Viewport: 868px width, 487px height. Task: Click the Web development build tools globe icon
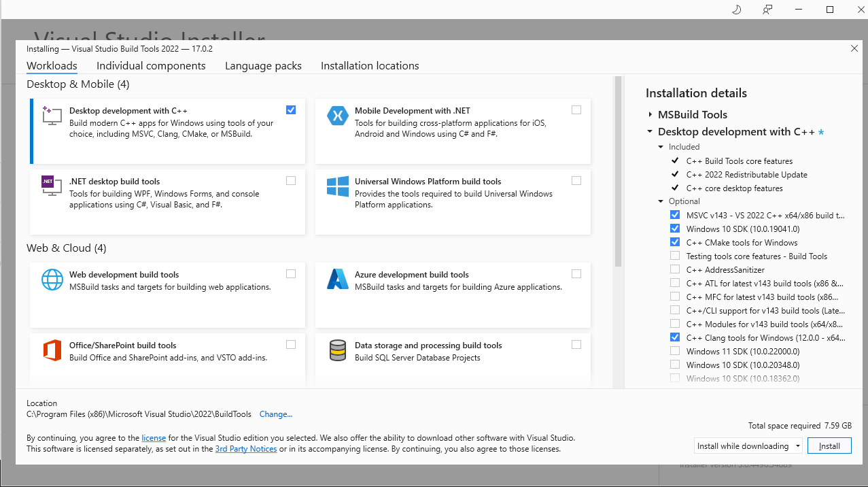(x=52, y=279)
